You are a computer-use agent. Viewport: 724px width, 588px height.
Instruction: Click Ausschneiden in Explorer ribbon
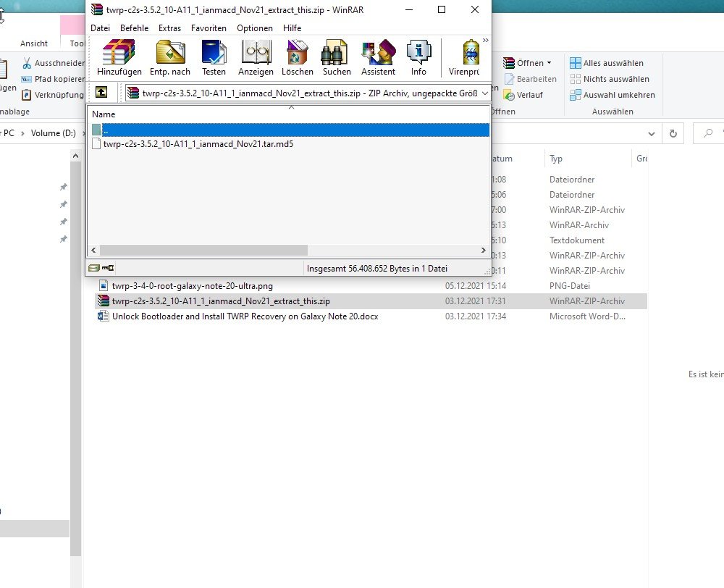tap(54, 63)
